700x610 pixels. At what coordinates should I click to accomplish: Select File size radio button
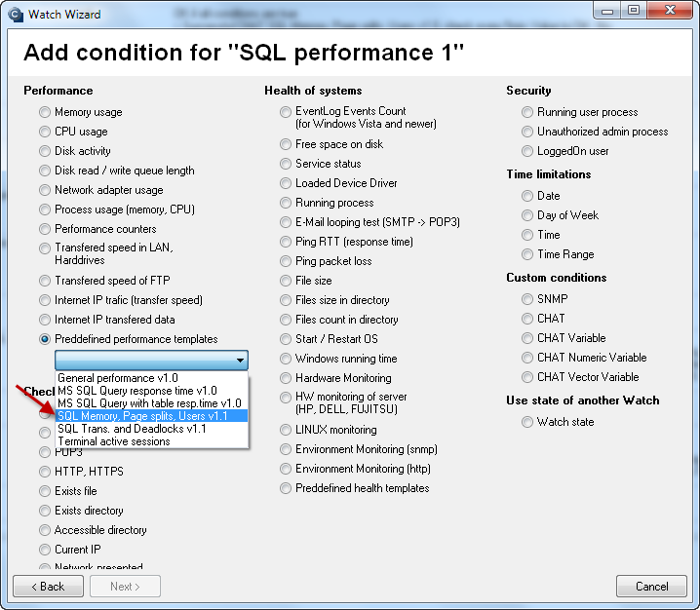pyautogui.click(x=286, y=281)
